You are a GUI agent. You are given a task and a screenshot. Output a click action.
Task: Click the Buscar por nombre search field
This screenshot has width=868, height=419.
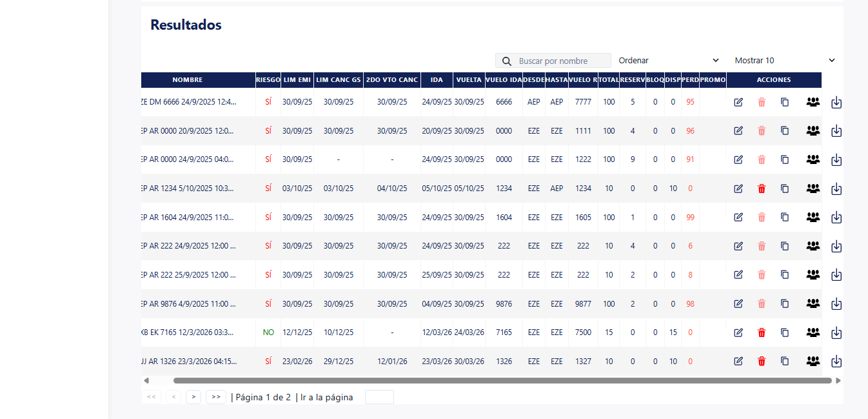coord(553,61)
